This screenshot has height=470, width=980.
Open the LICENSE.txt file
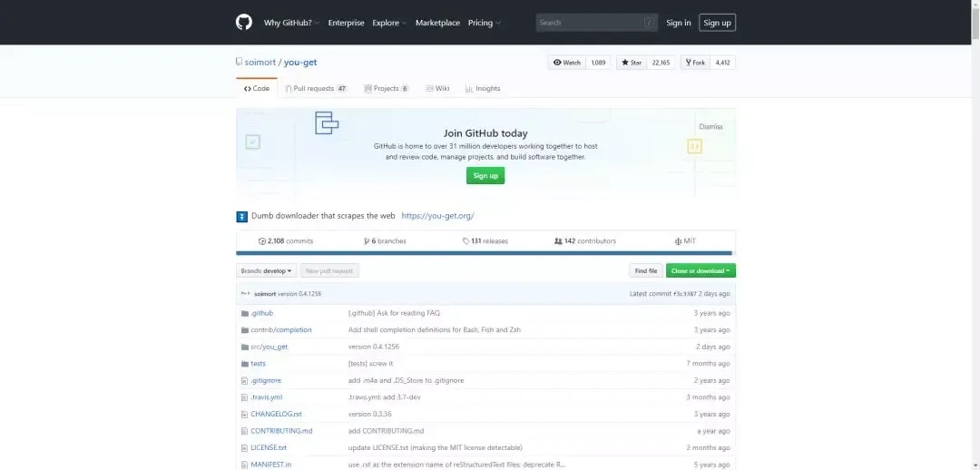click(x=269, y=448)
